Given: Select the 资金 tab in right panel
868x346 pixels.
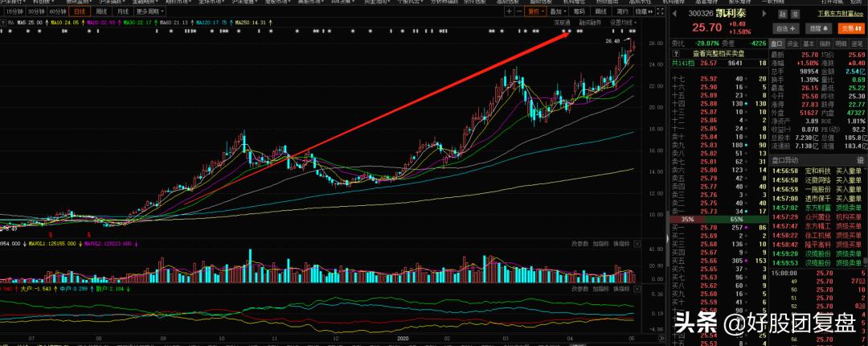Looking at the screenshot, I should [x=793, y=43].
